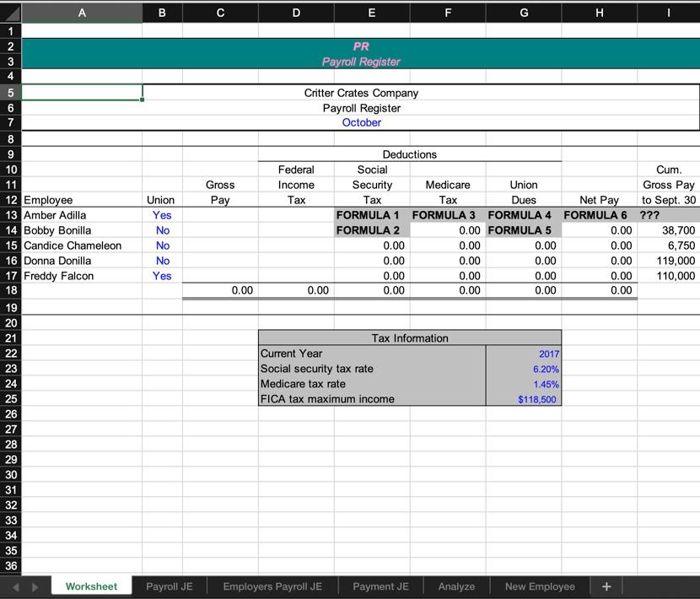The width and height of the screenshot is (700, 599).
Task: Click the Worksheet sheet tab
Action: point(91,586)
